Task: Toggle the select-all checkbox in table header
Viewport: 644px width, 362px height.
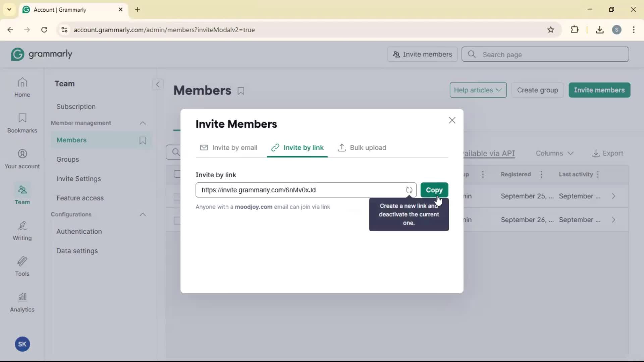Action: pos(177,174)
